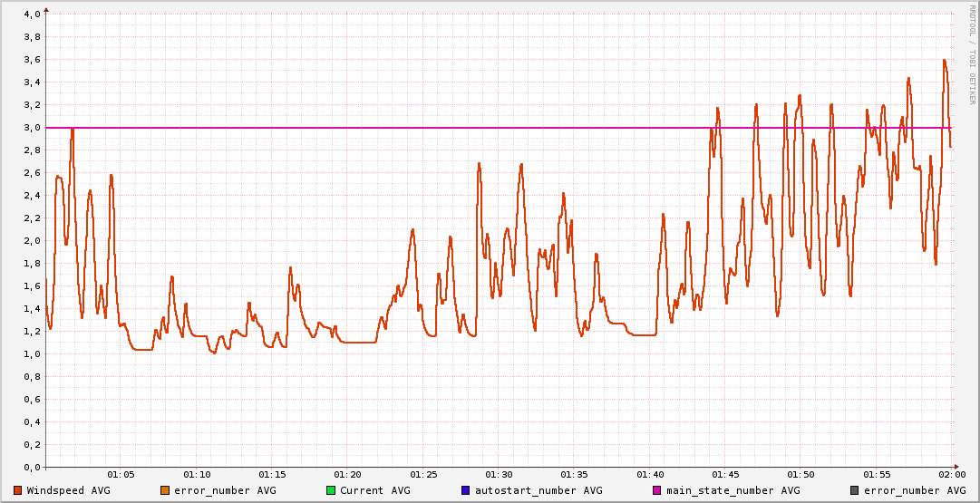980x503 pixels.
Task: Click the main_state_number AVG legend label
Action: pos(733,490)
